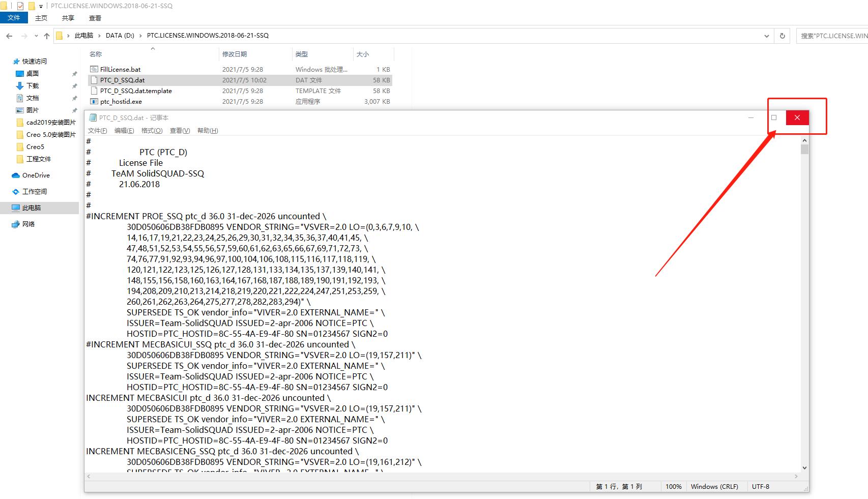
Task: Open Notepad 帮助(H) menu
Action: 208,131
